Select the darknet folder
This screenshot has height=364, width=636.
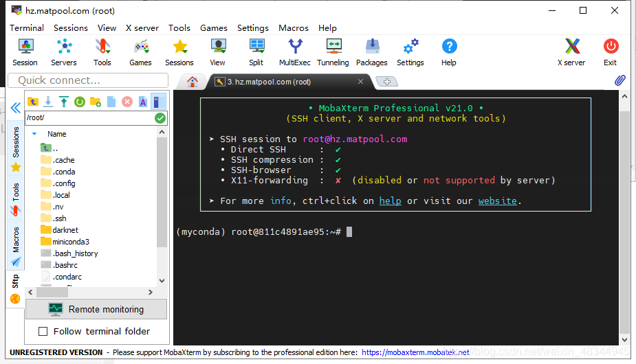tap(59, 230)
